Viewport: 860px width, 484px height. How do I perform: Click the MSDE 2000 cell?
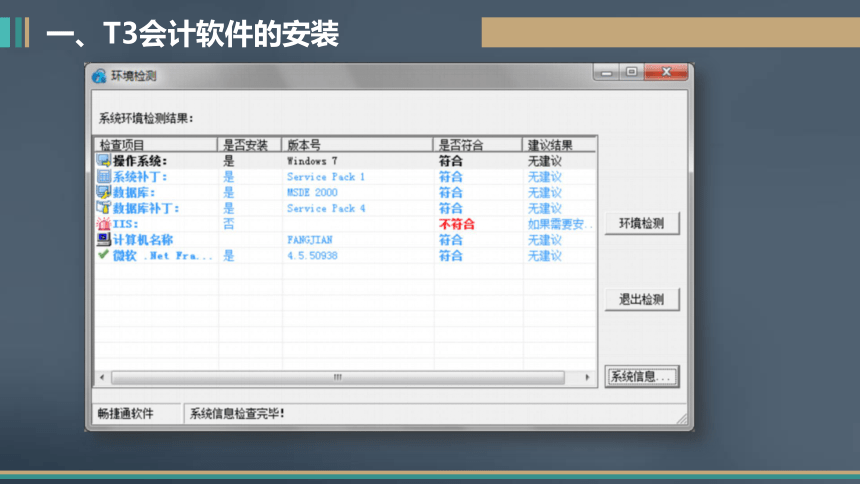tap(312, 193)
